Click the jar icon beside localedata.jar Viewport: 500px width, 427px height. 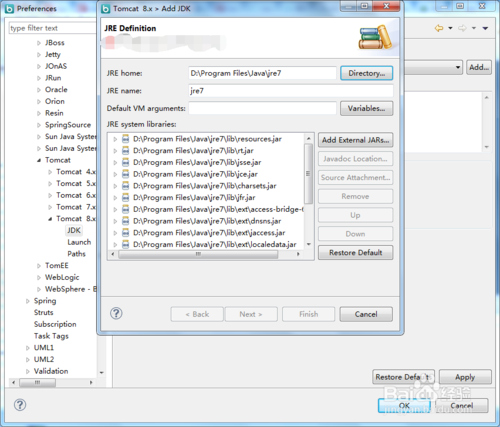[x=125, y=244]
